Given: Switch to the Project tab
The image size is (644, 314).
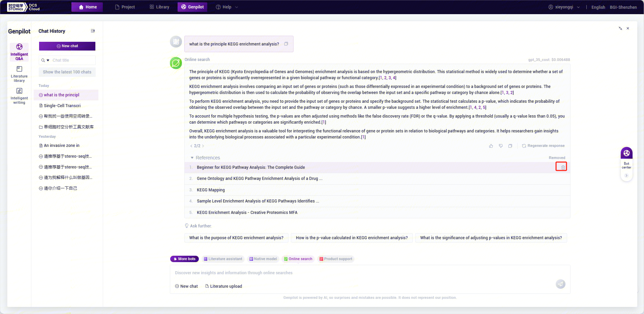Looking at the screenshot, I should (x=125, y=7).
